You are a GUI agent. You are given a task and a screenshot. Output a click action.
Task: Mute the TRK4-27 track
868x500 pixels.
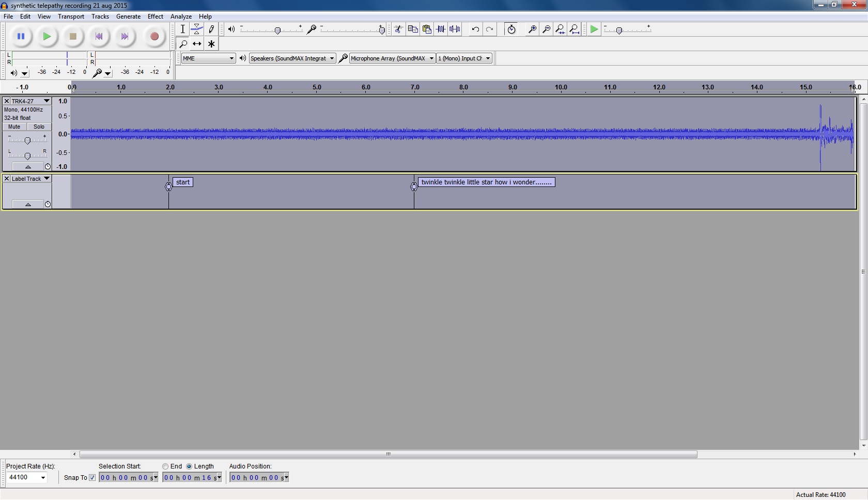pos(14,127)
